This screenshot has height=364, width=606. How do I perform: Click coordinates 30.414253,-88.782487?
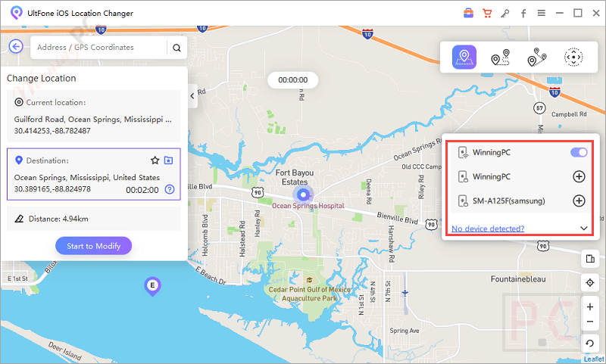(52, 131)
